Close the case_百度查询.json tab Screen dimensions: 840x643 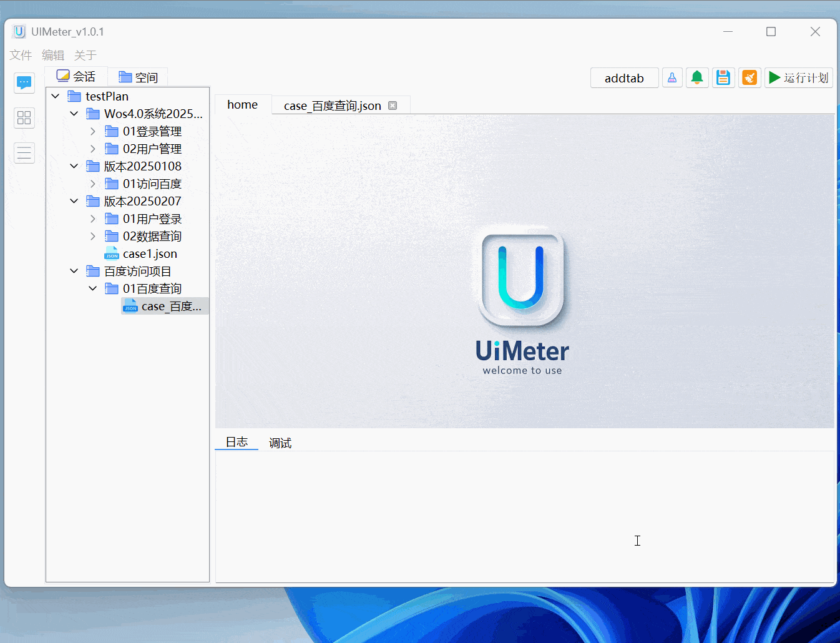[x=393, y=106]
